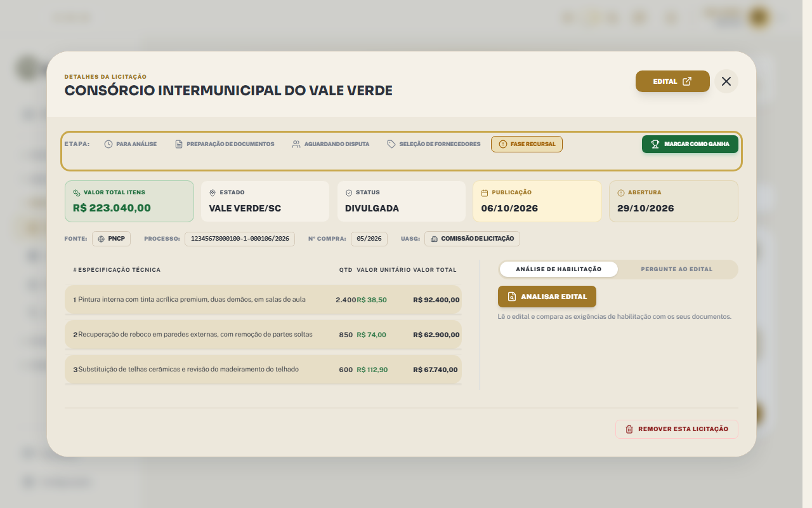Viewport: 812px width, 508px height.
Task: Click the location pin icon beside Estado
Action: 213,192
